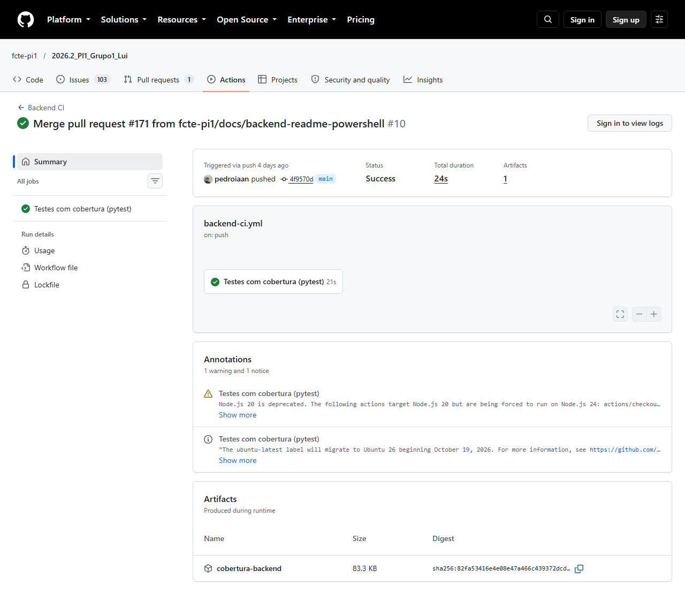Click the notice info annotation icon
This screenshot has height=616, width=685.
[208, 439]
